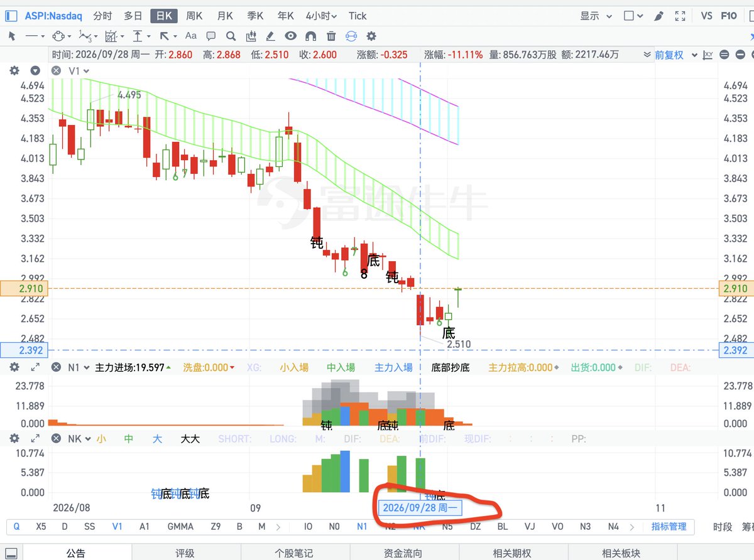
Task: Toggle the GMMA indicator
Action: tap(180, 527)
